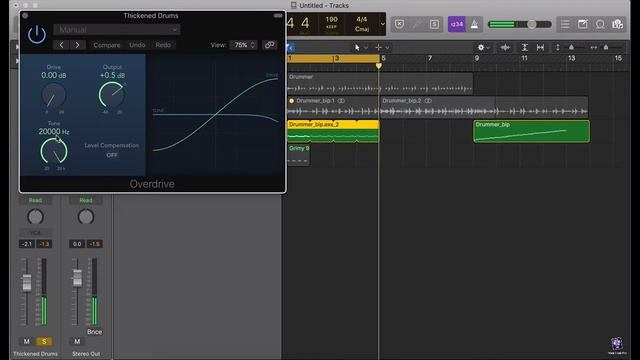The width and height of the screenshot is (640, 360).
Task: Mute the Thickened Drums channel strip
Action: pos(27,341)
